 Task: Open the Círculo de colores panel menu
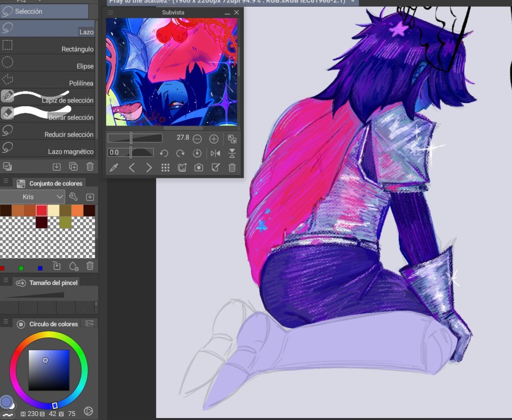(5, 321)
